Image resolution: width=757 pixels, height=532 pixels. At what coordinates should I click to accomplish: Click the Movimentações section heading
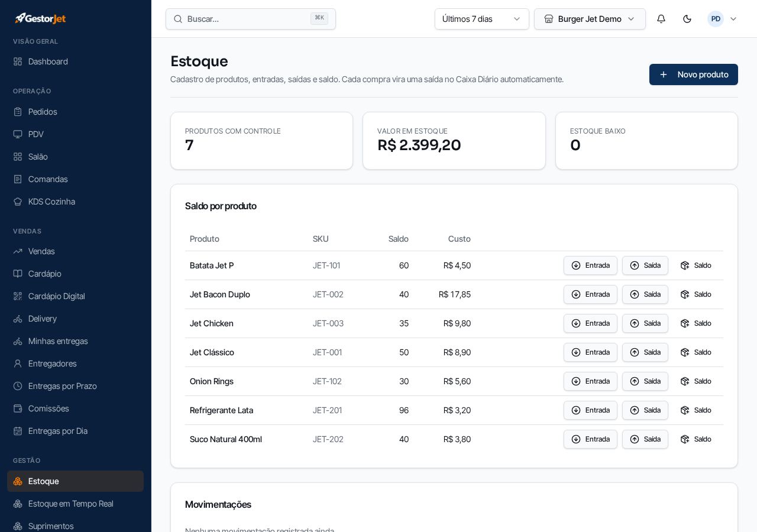tap(218, 504)
